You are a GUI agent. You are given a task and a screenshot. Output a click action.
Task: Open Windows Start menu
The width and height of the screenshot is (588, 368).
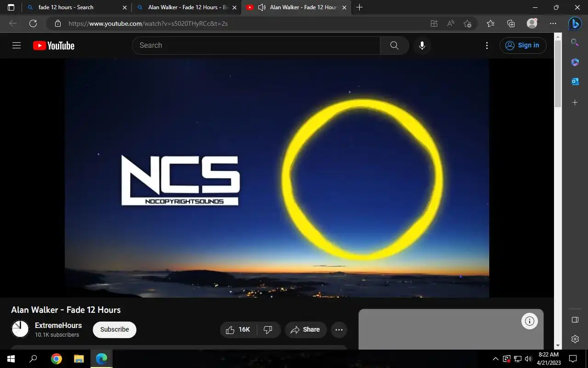11,359
